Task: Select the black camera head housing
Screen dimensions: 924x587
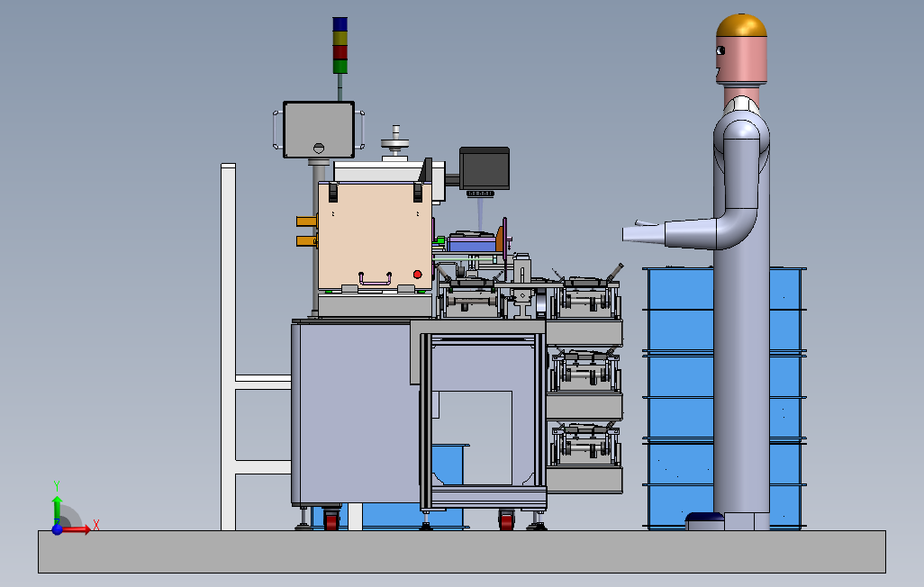Action: (x=485, y=168)
